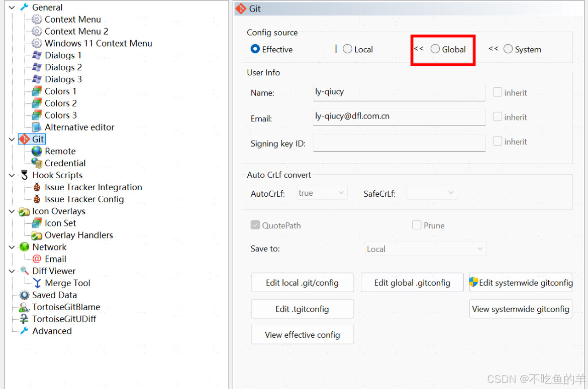Click the Dialogs 1 window icon

37,55
